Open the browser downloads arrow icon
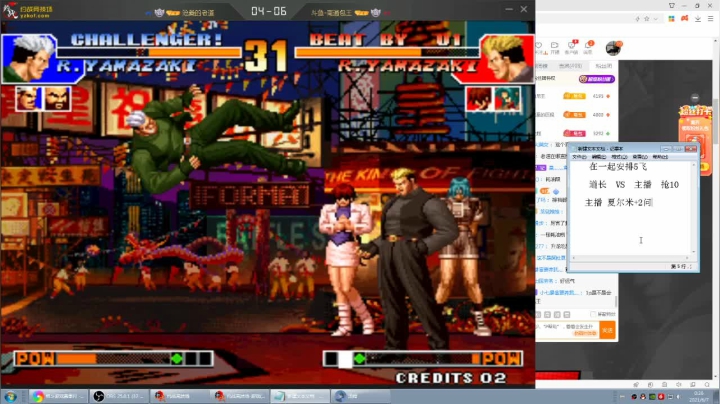 click(x=698, y=19)
